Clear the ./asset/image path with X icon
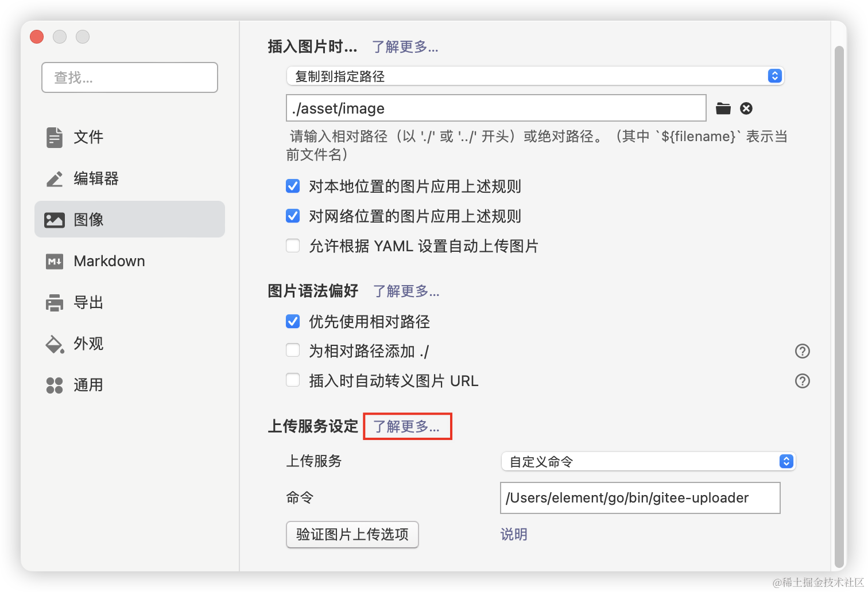 click(746, 108)
